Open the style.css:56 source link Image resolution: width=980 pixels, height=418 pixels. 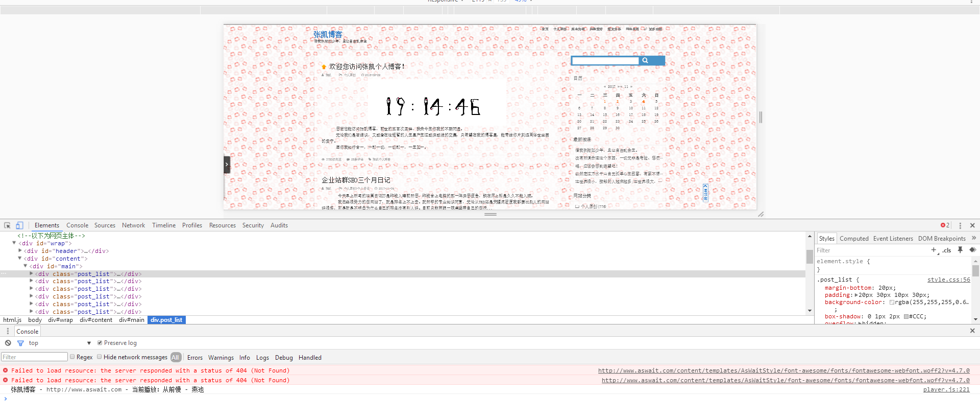coord(948,280)
